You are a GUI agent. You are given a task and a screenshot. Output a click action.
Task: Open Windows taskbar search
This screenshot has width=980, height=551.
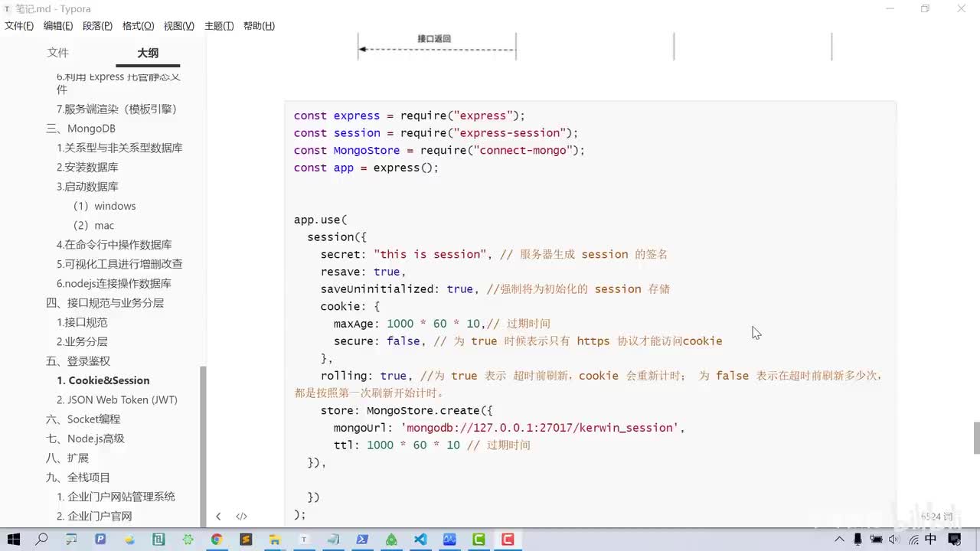pyautogui.click(x=42, y=540)
